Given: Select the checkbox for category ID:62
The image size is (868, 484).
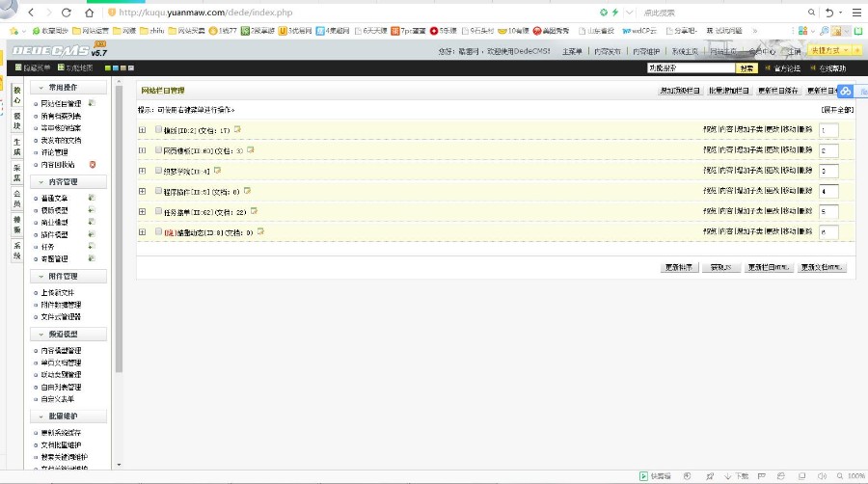Looking at the screenshot, I should click(x=158, y=211).
